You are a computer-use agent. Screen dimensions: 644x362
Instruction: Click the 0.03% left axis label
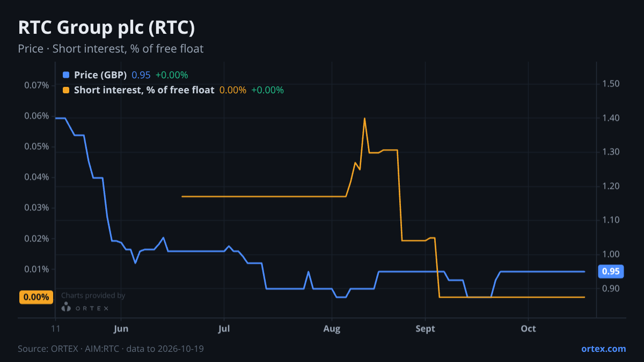pos(36,208)
